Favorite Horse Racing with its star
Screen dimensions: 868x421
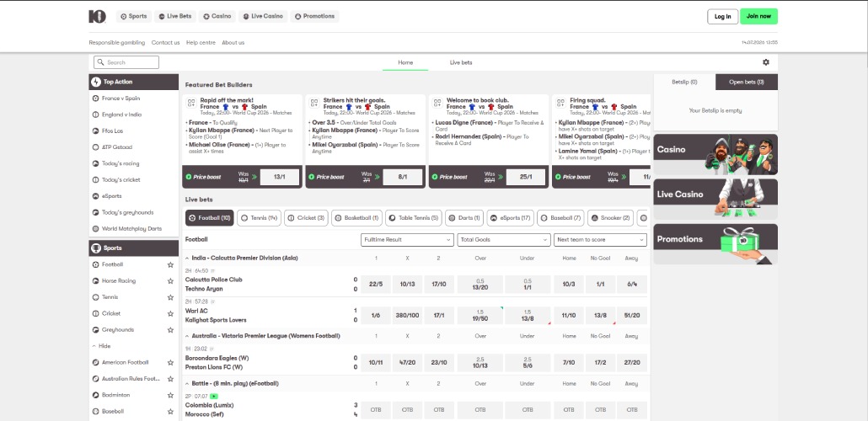(170, 281)
